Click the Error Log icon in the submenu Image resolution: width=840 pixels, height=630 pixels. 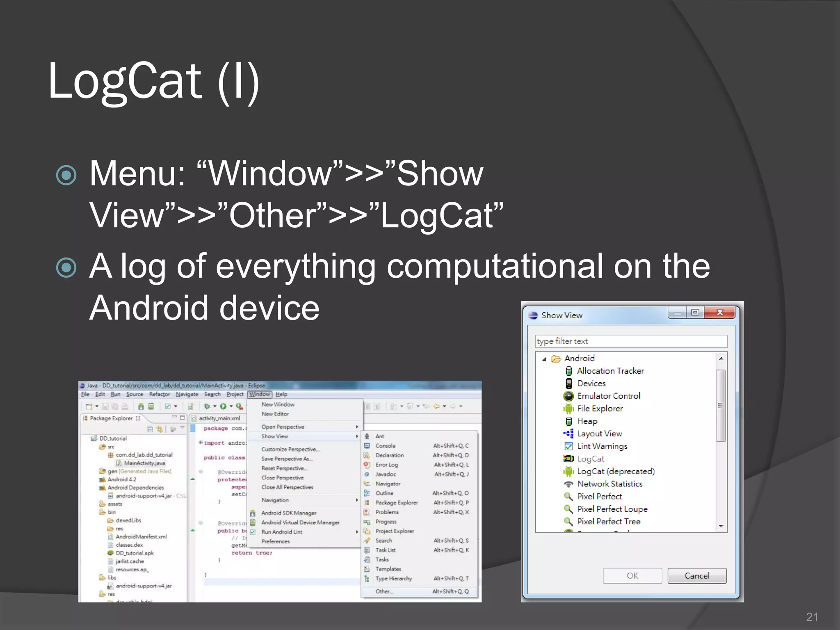[x=367, y=465]
